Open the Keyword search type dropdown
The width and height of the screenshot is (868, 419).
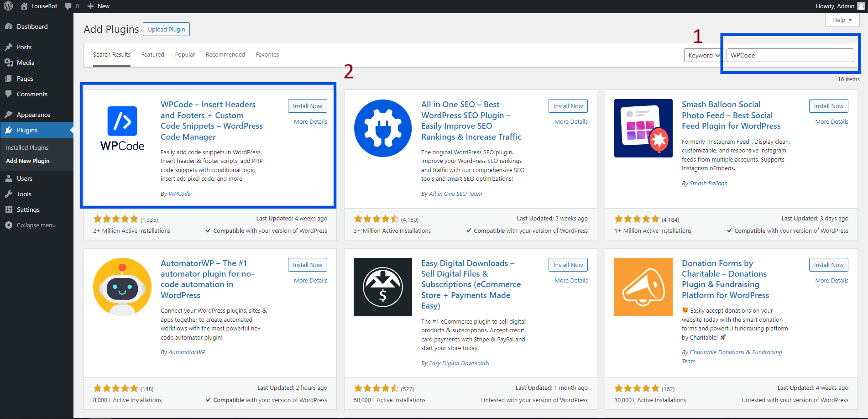(703, 55)
